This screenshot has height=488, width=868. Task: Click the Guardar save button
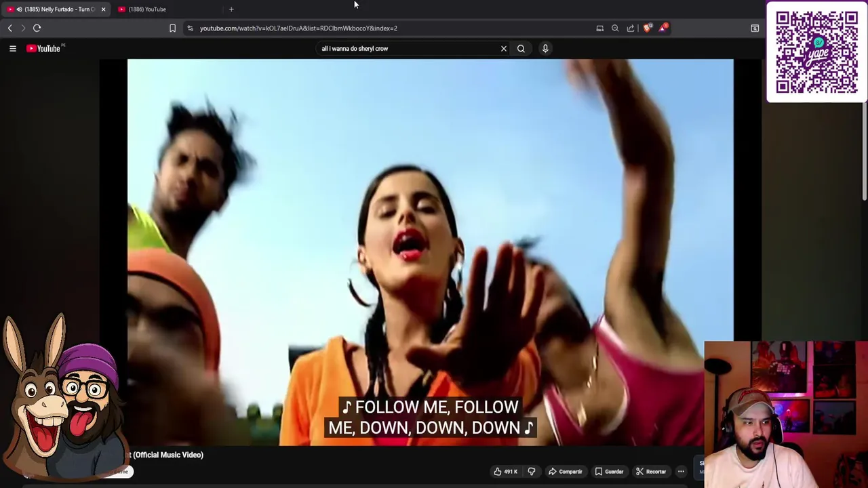(609, 472)
